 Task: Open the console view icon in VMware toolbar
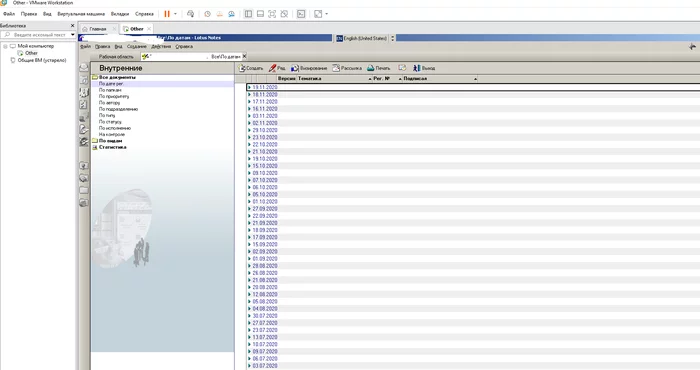(301, 14)
